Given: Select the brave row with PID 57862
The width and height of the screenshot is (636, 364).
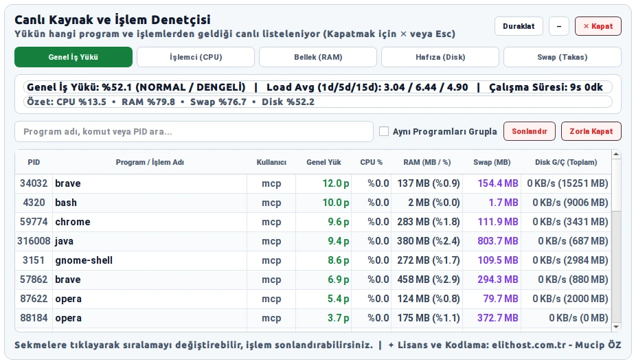Looking at the screenshot, I should coord(313,280).
